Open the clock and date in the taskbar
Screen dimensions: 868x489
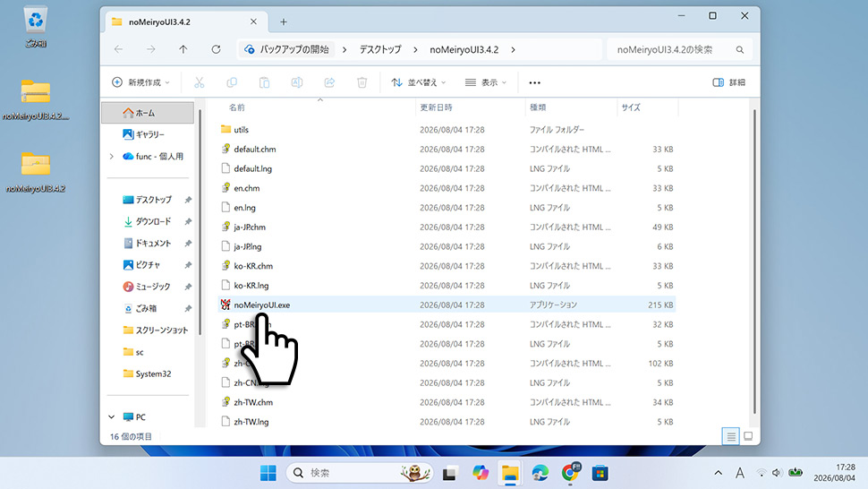pos(834,473)
